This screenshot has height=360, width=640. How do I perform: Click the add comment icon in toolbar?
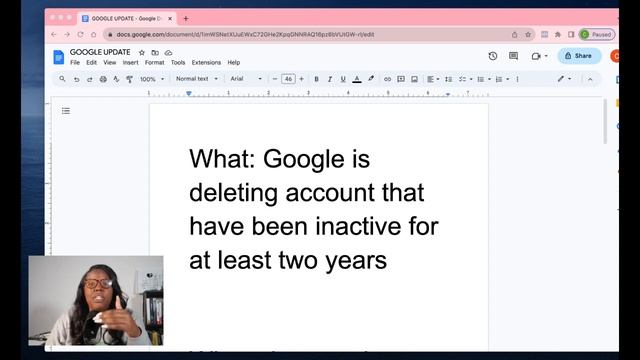401,79
